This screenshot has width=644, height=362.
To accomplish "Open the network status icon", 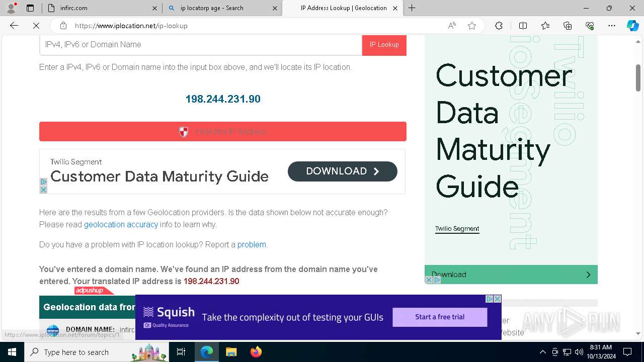I will tap(567, 352).
